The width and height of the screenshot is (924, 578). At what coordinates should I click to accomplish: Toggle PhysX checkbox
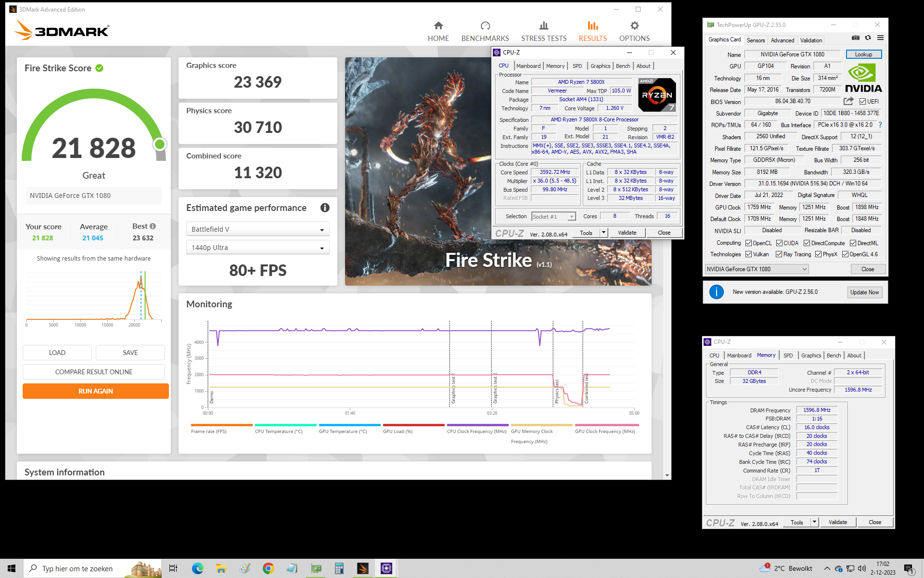click(x=818, y=254)
